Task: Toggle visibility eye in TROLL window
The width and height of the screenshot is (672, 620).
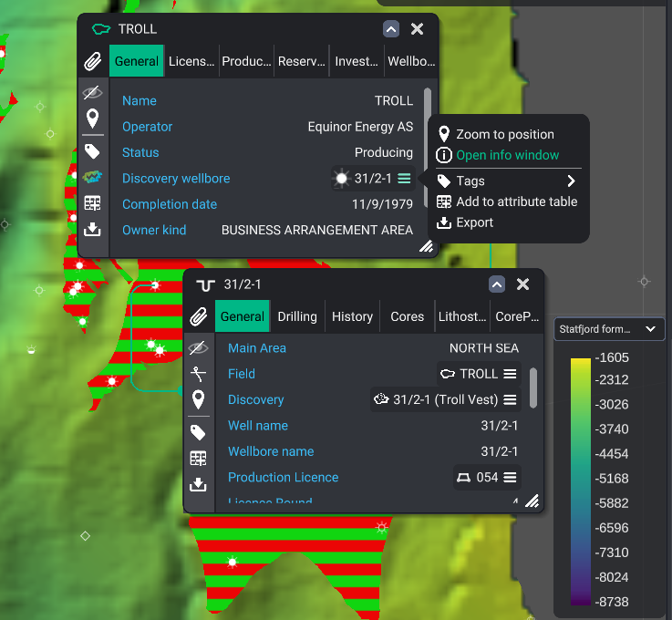Action: point(92,92)
